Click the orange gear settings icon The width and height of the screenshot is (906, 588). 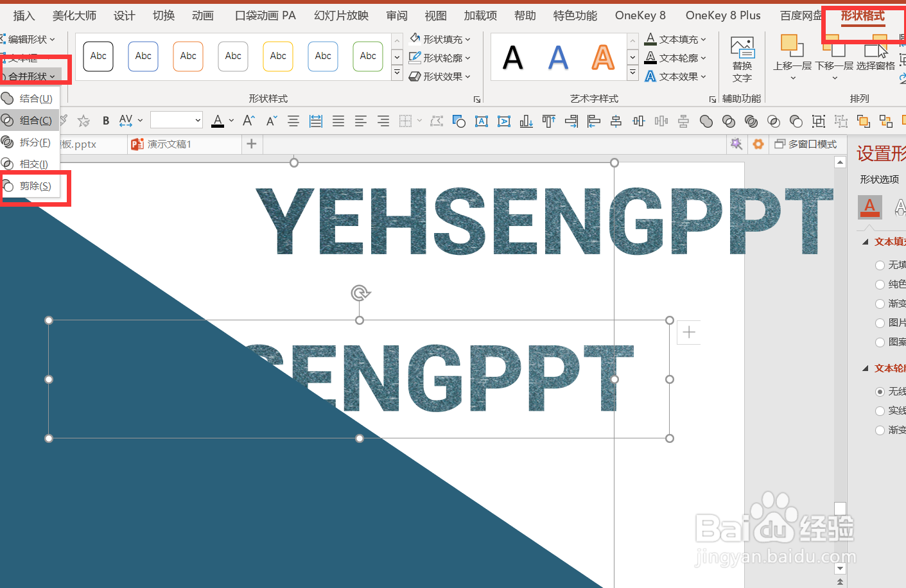[x=758, y=144]
